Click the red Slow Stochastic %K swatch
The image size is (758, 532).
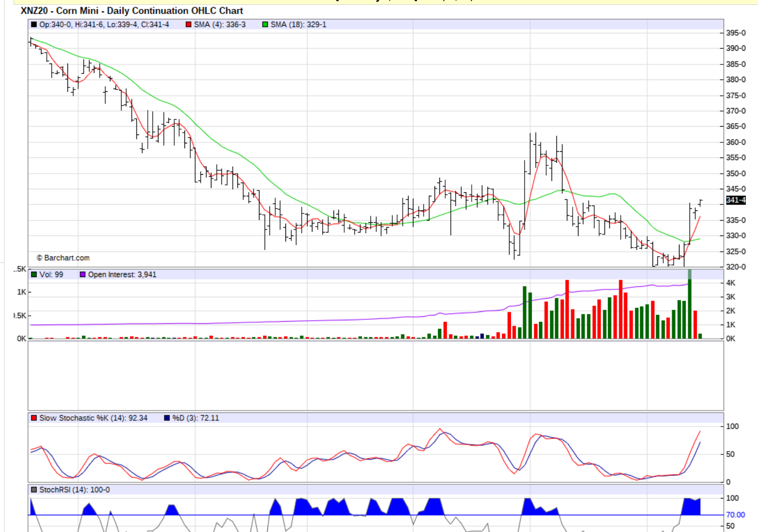(34, 418)
